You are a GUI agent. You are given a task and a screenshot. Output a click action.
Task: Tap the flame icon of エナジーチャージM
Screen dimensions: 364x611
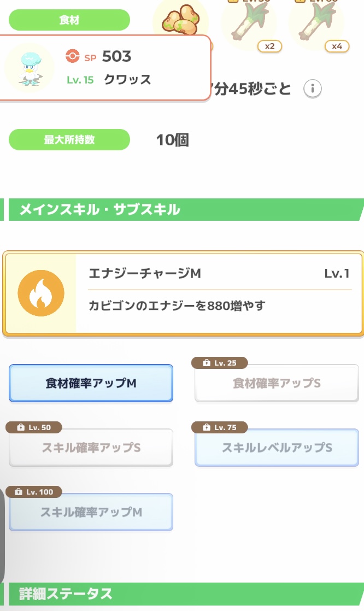pyautogui.click(x=41, y=293)
